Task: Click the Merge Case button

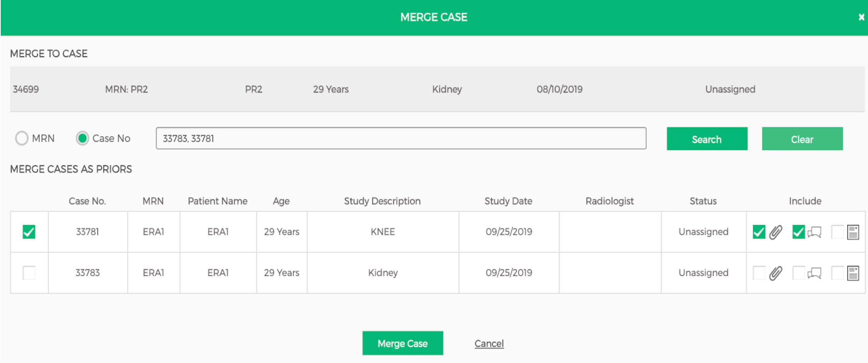Action: tap(402, 343)
